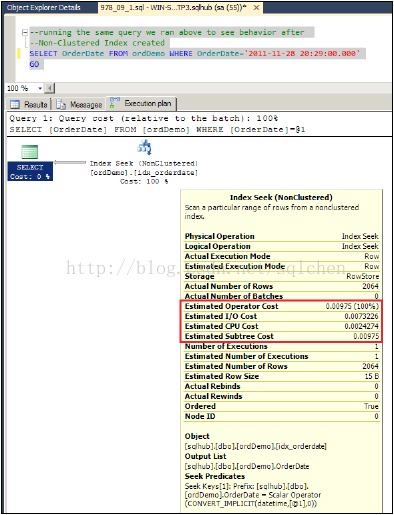
Task: Click the Ordered True row
Action: tap(282, 406)
